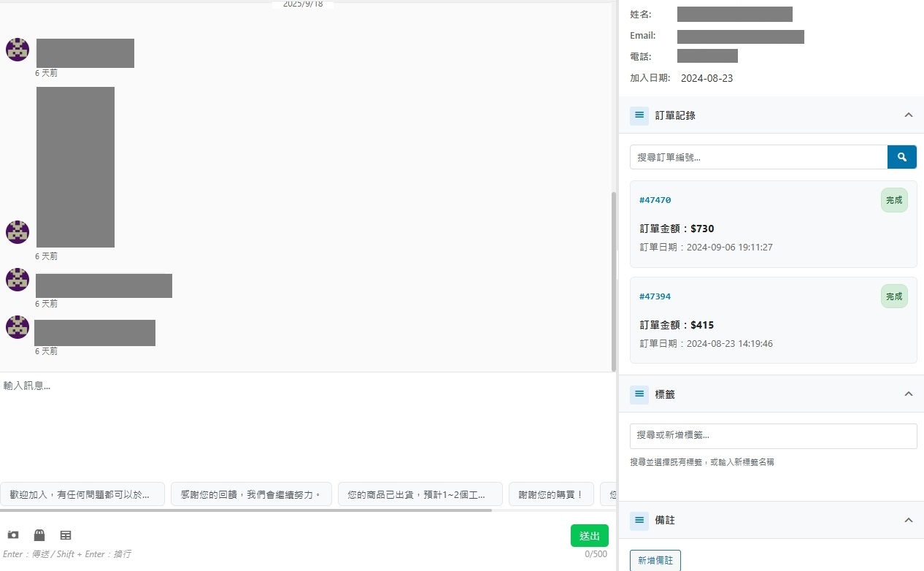Click the magnifier search button for orders
The image size is (924, 571).
pos(902,157)
